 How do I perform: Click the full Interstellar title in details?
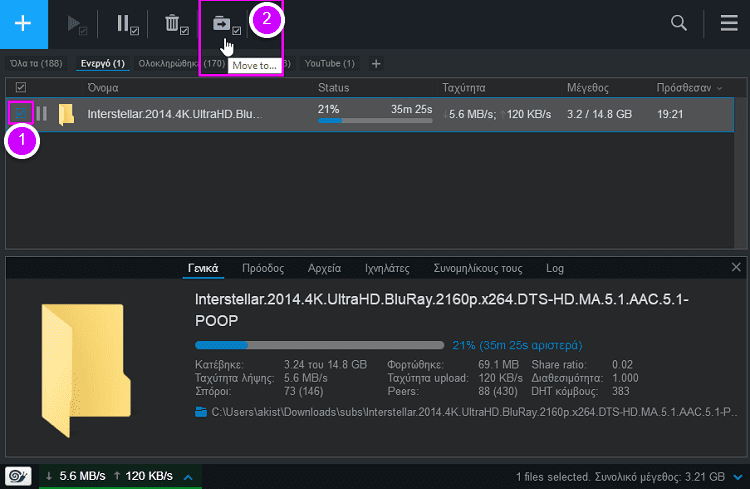tap(441, 310)
